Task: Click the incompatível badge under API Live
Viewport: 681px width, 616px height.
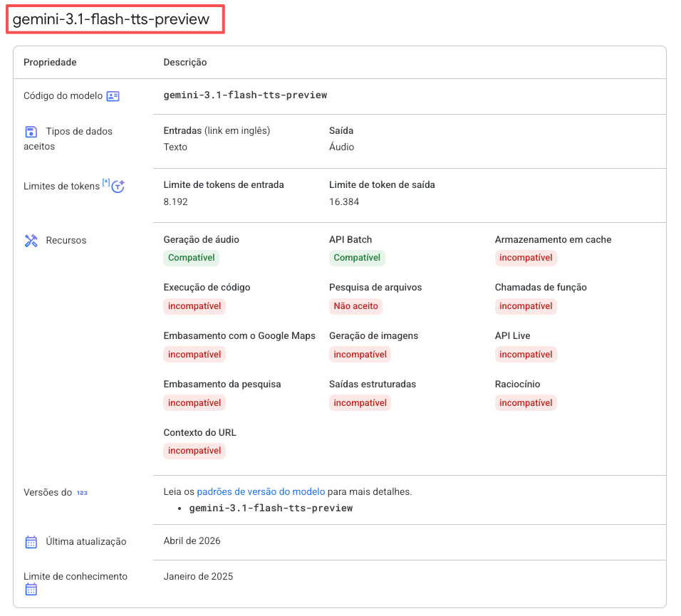Action: 526,355
